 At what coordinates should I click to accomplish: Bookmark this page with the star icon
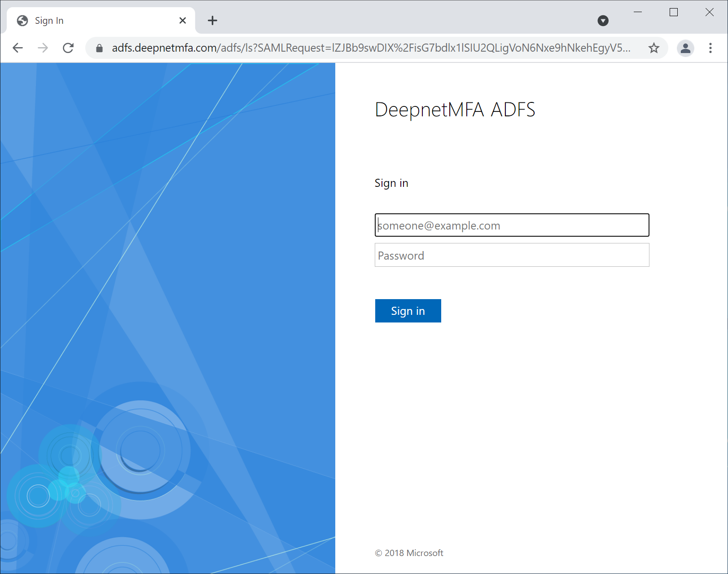(x=653, y=48)
